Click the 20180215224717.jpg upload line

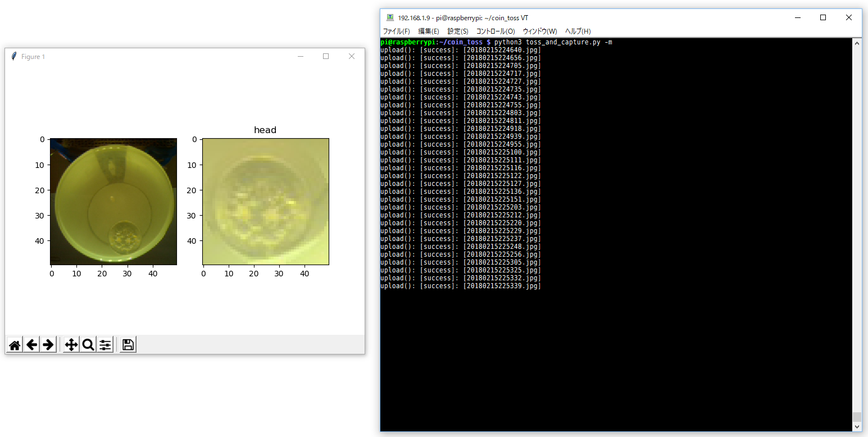(x=461, y=74)
